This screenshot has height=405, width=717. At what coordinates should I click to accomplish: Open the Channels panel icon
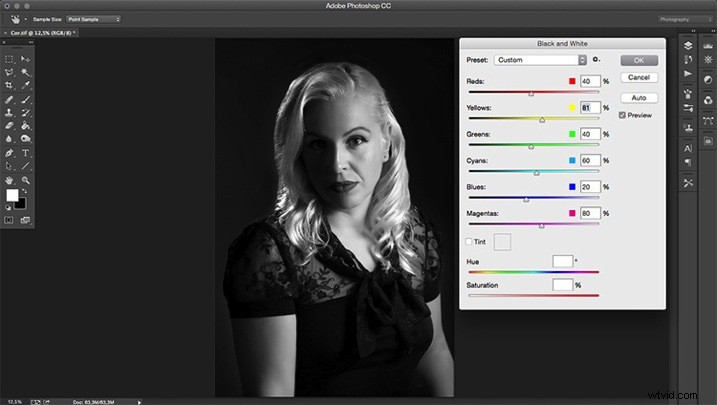tap(708, 100)
